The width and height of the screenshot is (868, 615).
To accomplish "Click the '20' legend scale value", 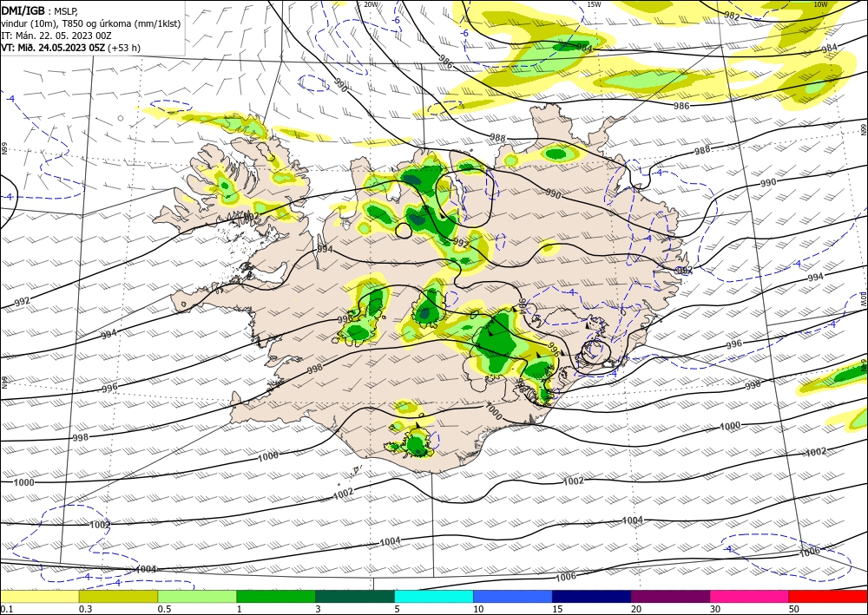I will tap(636, 609).
